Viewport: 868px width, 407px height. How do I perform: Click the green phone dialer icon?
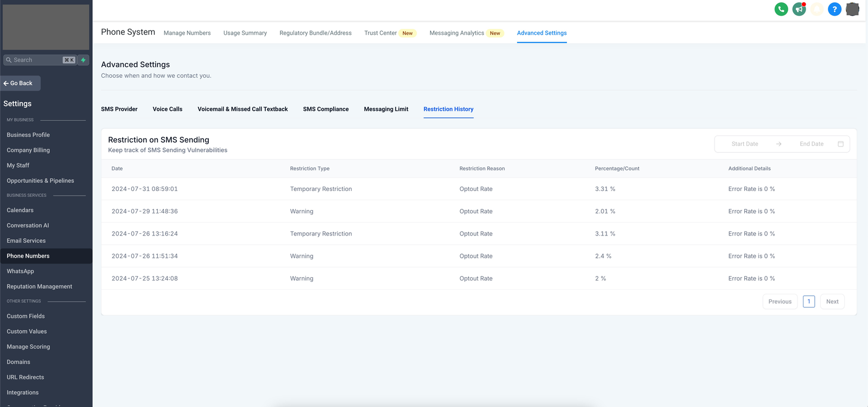pos(781,9)
